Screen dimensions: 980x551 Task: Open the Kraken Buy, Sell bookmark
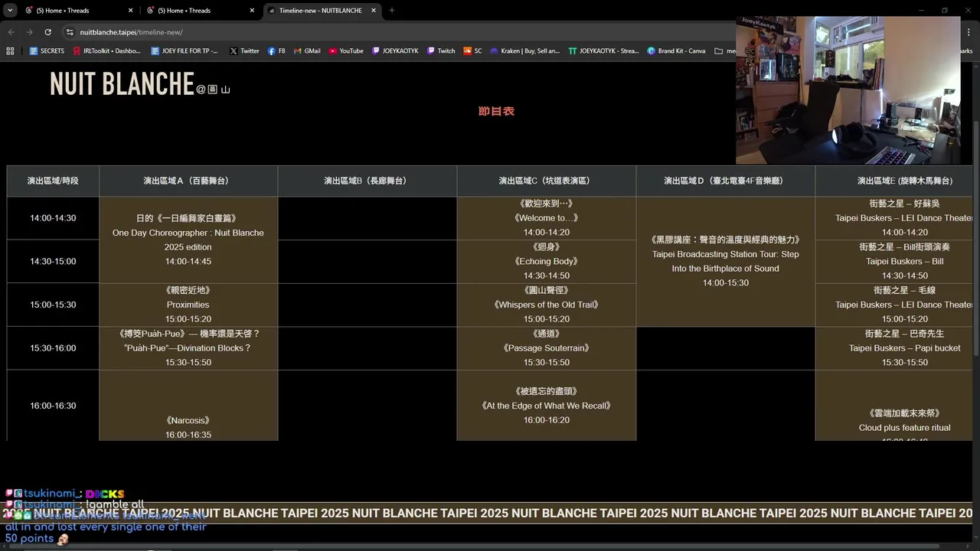click(524, 51)
